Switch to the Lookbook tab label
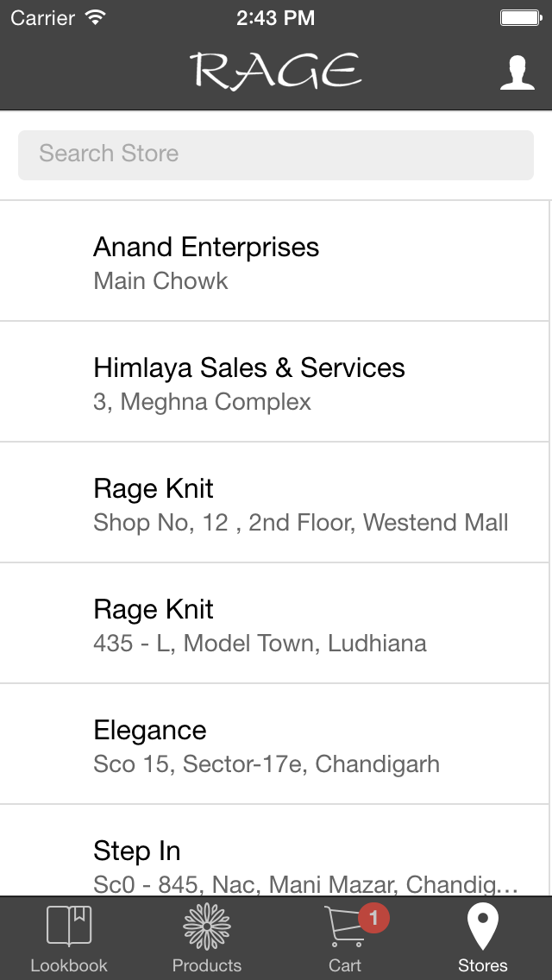 (x=69, y=965)
